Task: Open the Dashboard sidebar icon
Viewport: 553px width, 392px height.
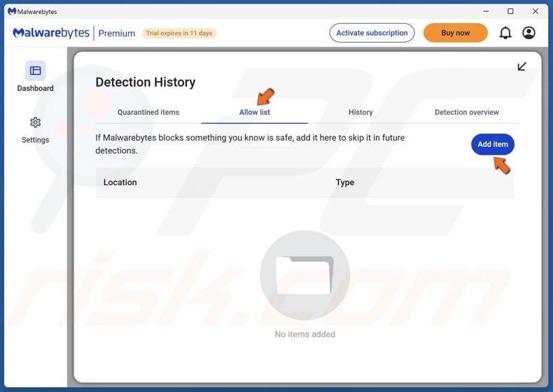Action: click(x=35, y=71)
